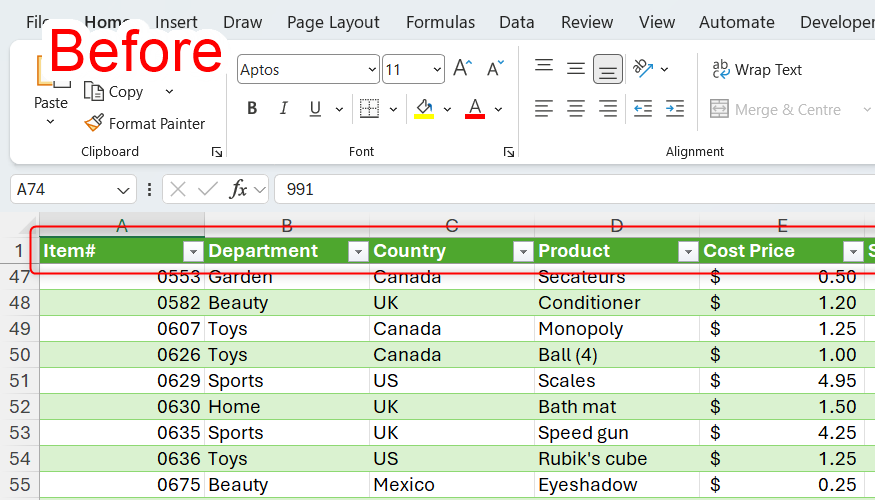Select the Rubik's cube cell
The image size is (875, 500).
pos(617,459)
